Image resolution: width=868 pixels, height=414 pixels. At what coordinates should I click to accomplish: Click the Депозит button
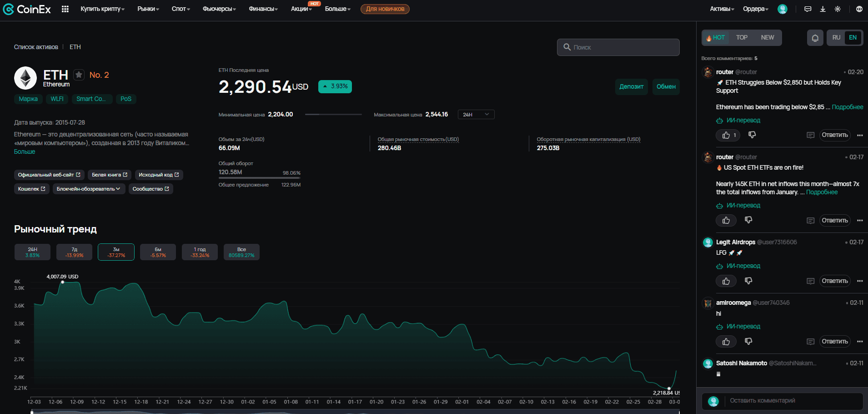[x=632, y=86]
